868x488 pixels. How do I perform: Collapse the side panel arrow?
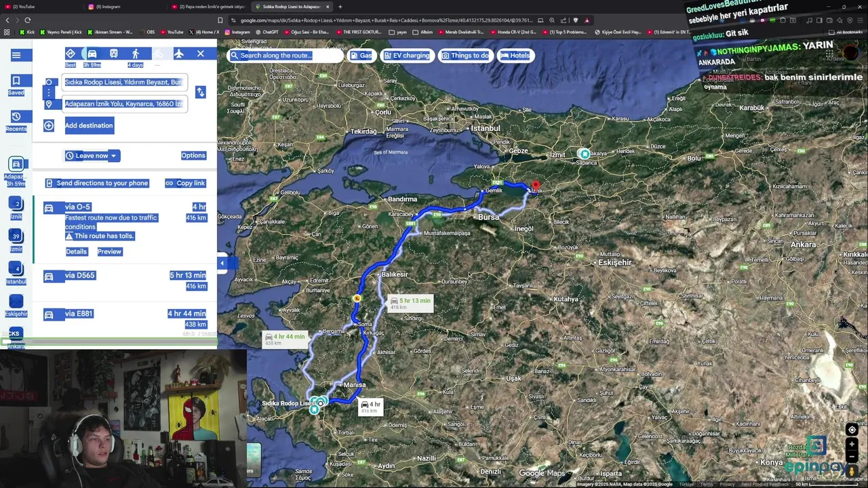[x=222, y=263]
